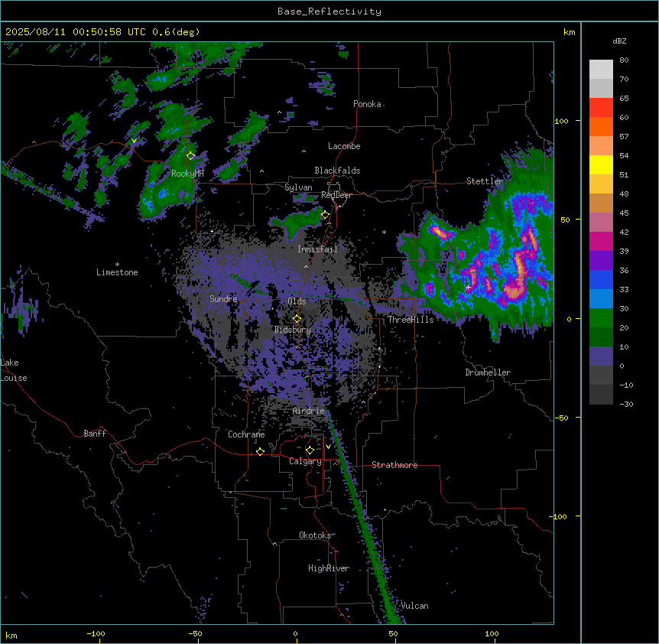
Task: Click the Blackfalds city label
Action: point(337,171)
